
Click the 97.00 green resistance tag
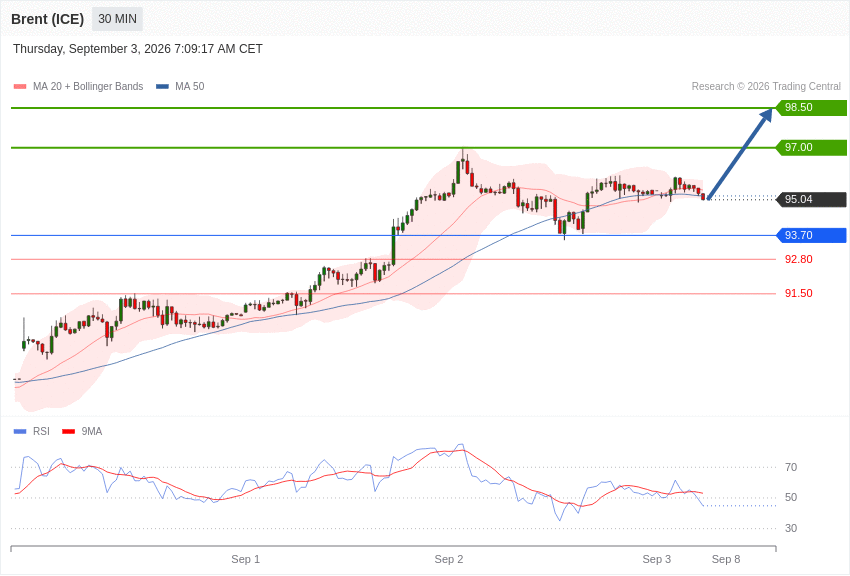[811, 147]
